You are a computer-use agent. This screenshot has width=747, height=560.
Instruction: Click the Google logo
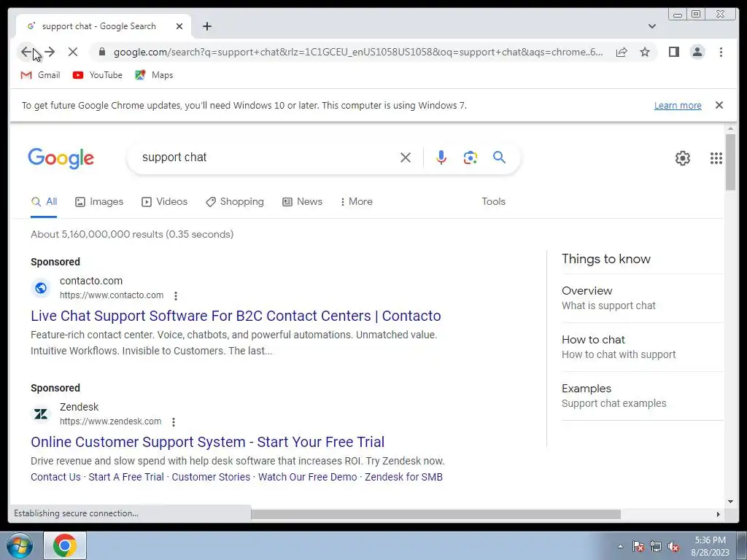point(61,158)
